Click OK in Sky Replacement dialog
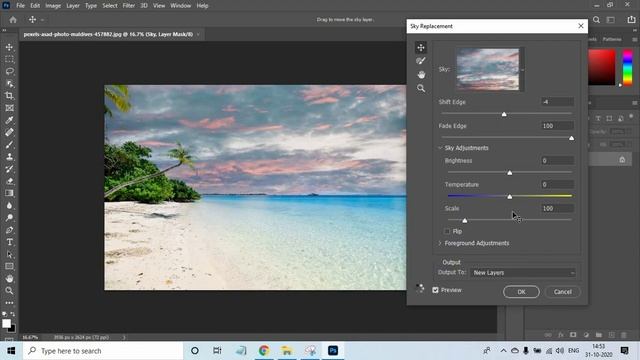This screenshot has height=360, width=640. click(x=521, y=292)
